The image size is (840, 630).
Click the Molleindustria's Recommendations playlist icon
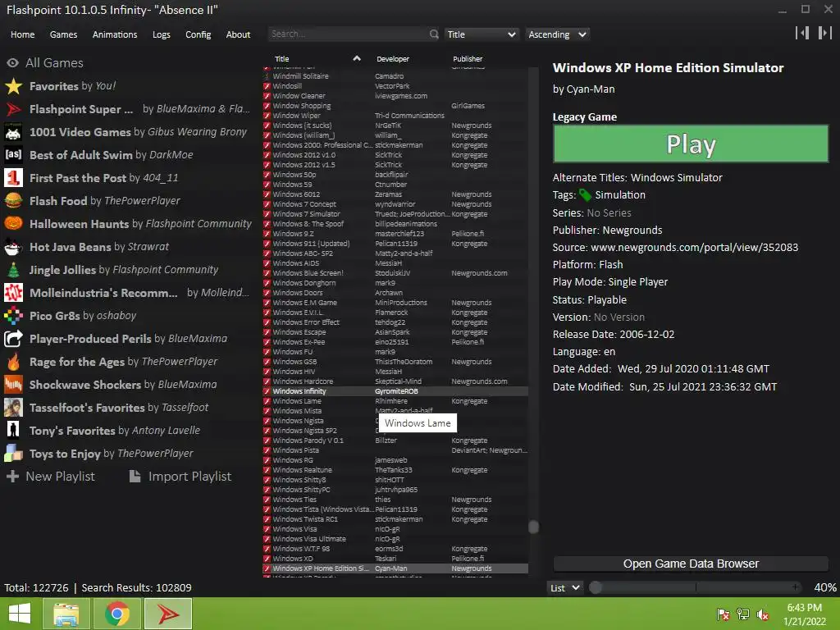coord(13,293)
